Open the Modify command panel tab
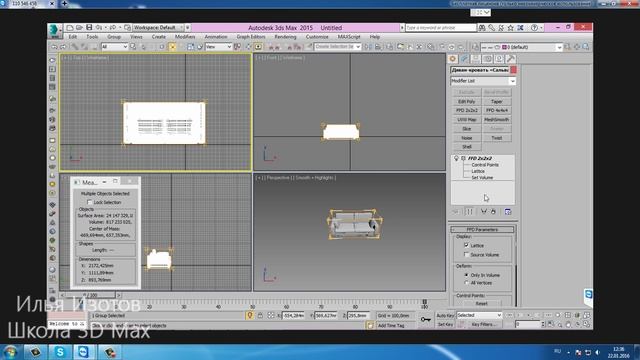 click(x=464, y=59)
